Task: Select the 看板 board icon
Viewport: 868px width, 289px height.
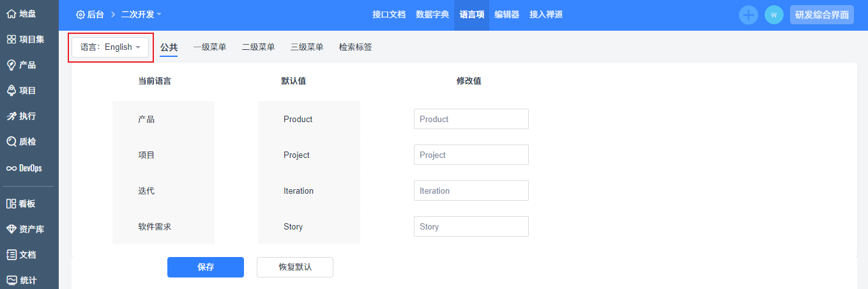Action: (x=11, y=204)
